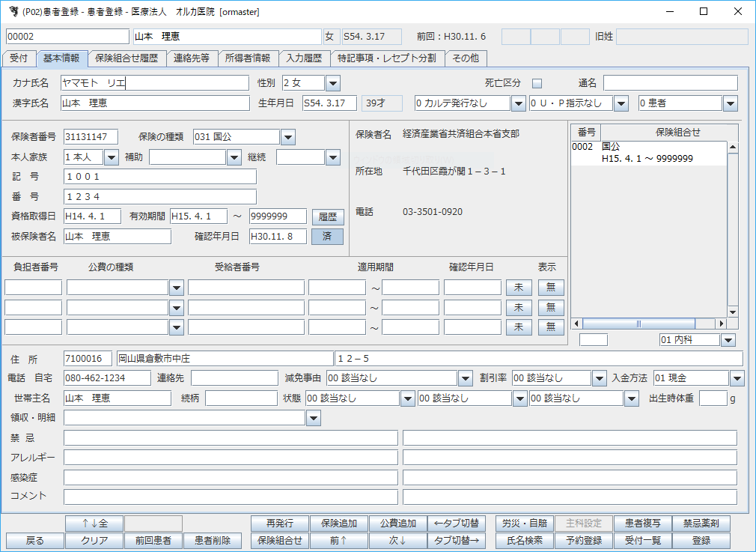Switch to the 保険組合せ履歴 tab
Image resolution: width=756 pixels, height=552 pixels.
pos(126,58)
